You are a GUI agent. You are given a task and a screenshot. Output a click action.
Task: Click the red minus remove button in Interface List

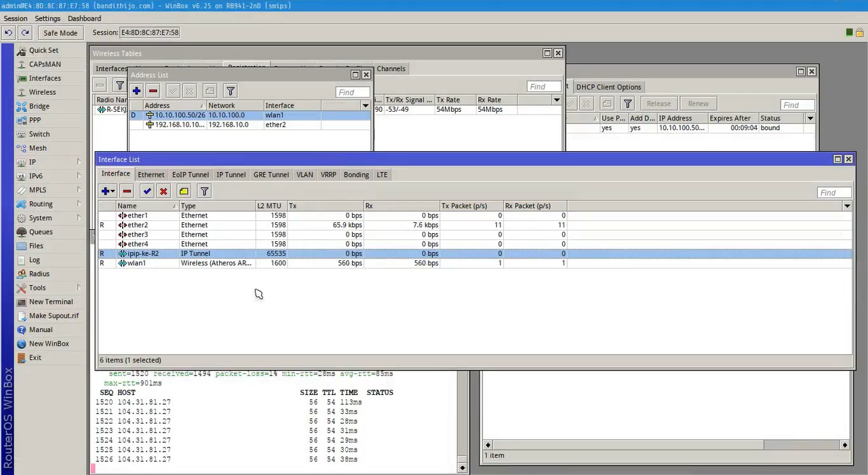(127, 191)
